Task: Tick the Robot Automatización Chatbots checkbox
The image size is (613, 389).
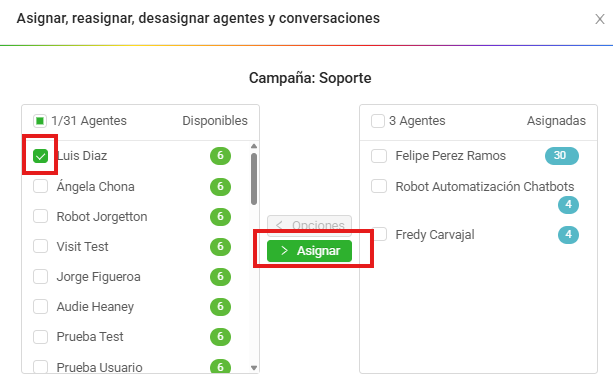Action: [x=379, y=186]
